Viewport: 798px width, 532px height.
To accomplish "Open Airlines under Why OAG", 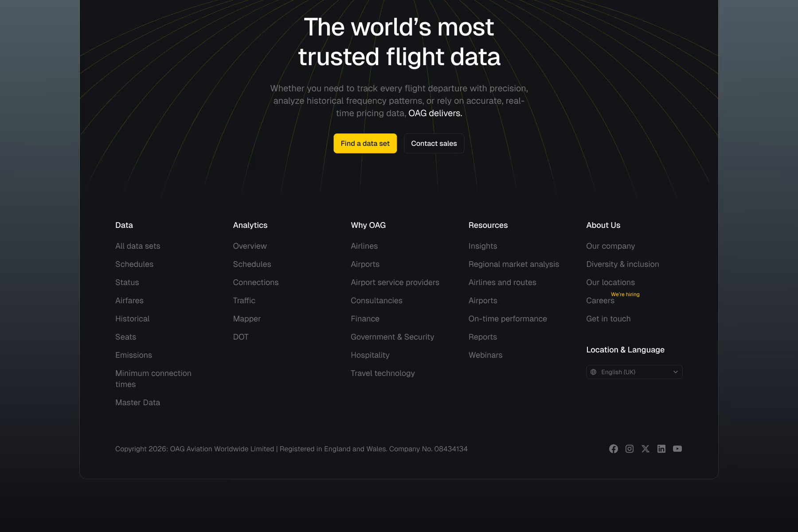I will [364, 246].
